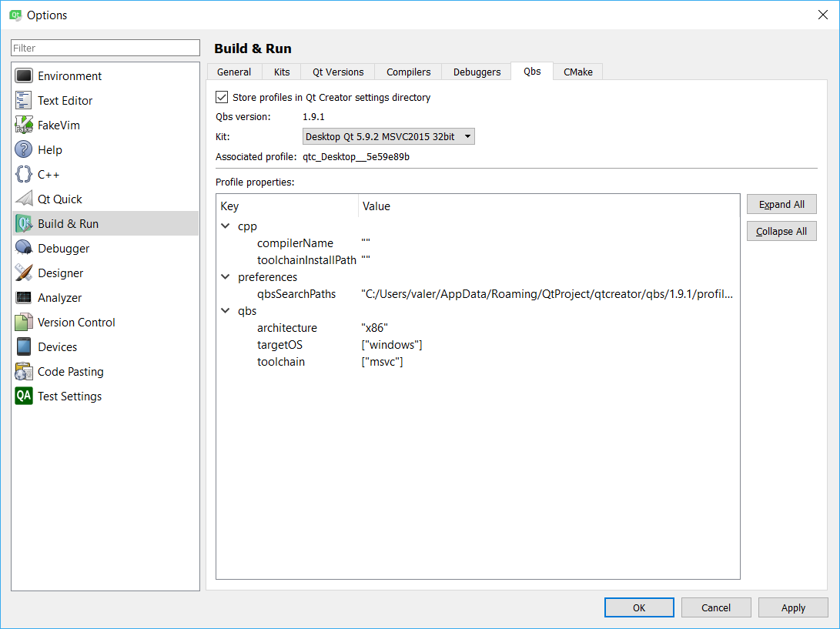Select the Version Control icon
This screenshot has height=629, width=840.
[x=24, y=322]
